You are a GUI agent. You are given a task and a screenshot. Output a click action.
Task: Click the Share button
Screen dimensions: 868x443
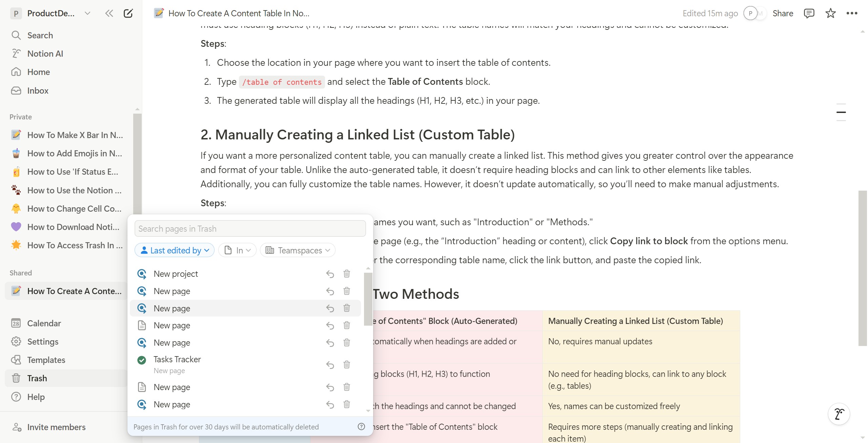pos(783,13)
